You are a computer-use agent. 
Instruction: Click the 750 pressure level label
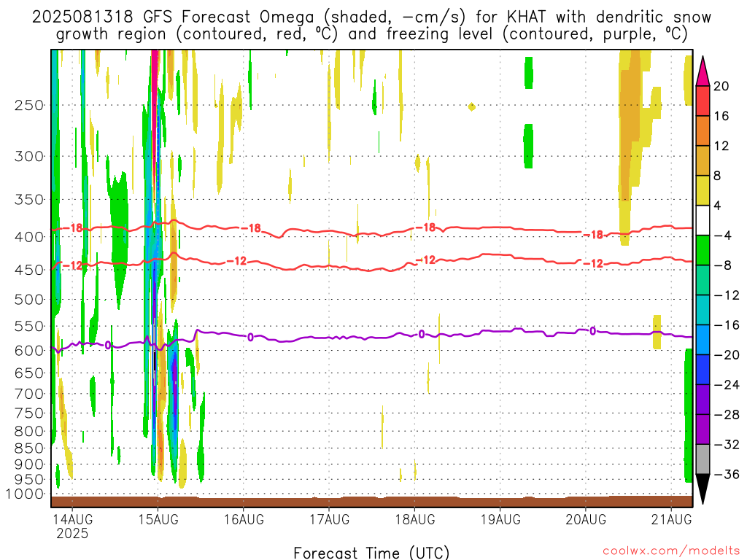(29, 413)
